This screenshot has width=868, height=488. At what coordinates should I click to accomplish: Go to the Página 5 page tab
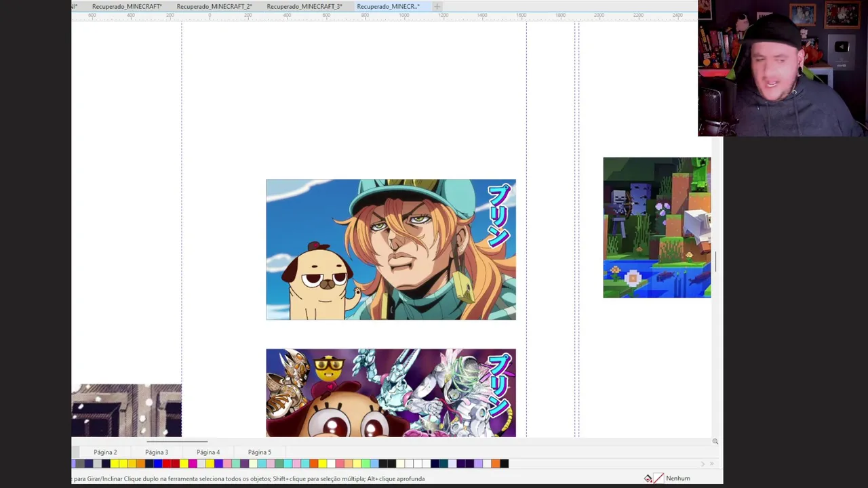[x=259, y=452]
